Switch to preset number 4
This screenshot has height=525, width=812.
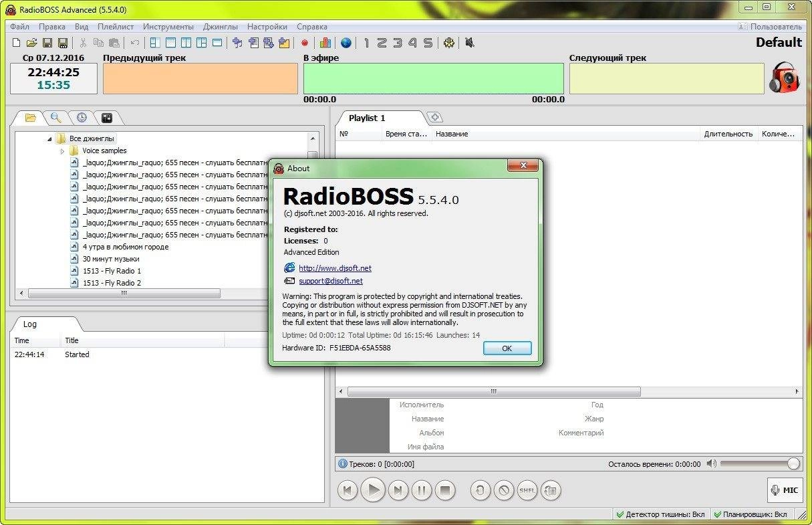point(412,43)
